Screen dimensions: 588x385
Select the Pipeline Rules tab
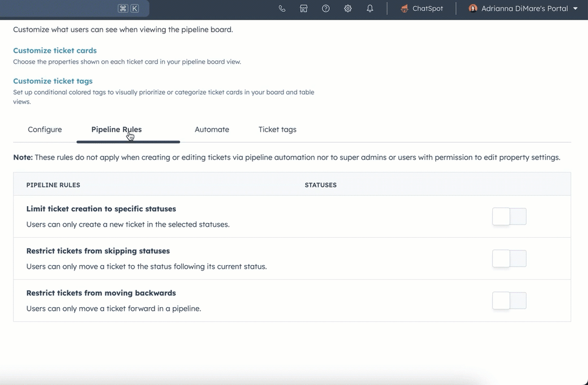116,129
